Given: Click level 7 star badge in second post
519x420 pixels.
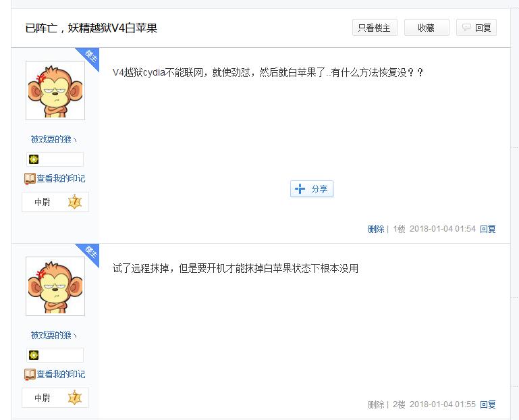Looking at the screenshot, I should (75, 398).
